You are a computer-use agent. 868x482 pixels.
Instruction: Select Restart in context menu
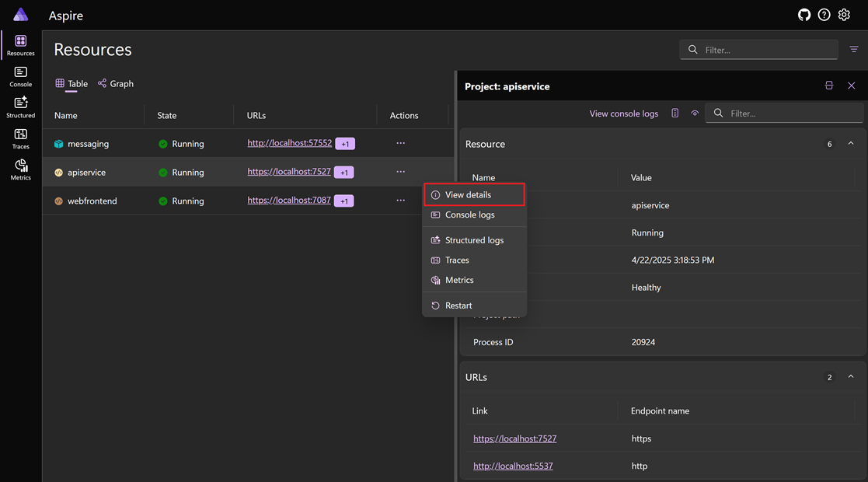click(475, 306)
